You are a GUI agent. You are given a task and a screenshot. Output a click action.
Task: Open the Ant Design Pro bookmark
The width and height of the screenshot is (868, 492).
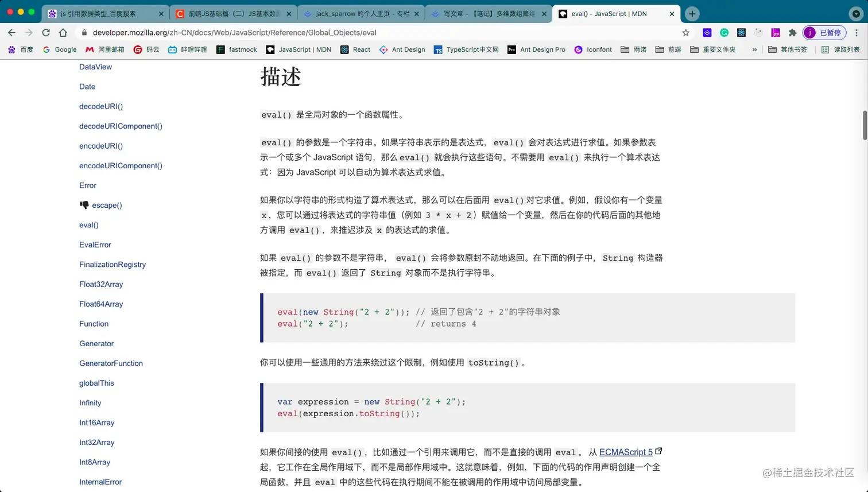click(536, 50)
